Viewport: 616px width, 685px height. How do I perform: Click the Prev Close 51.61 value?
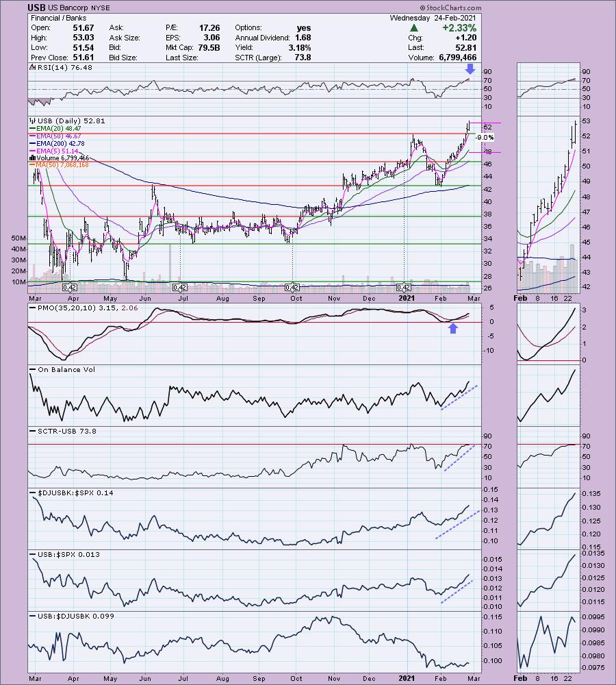tap(84, 58)
